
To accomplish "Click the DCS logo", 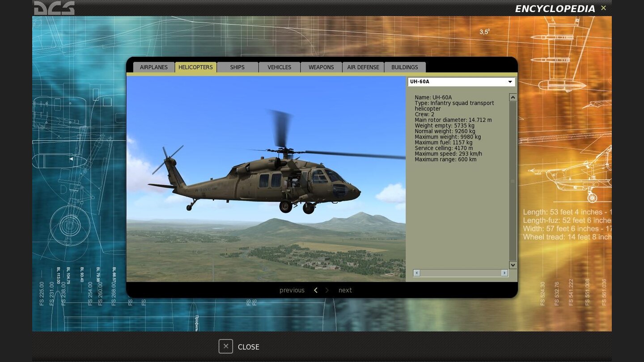I will (54, 8).
